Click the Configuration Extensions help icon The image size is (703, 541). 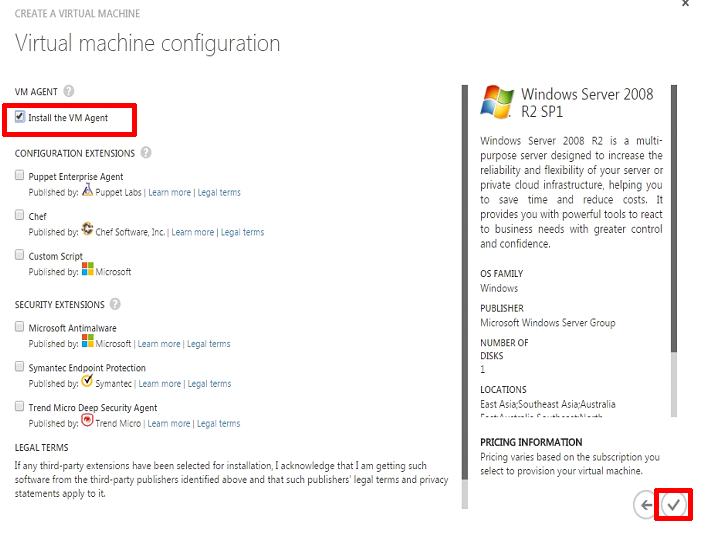(146, 153)
